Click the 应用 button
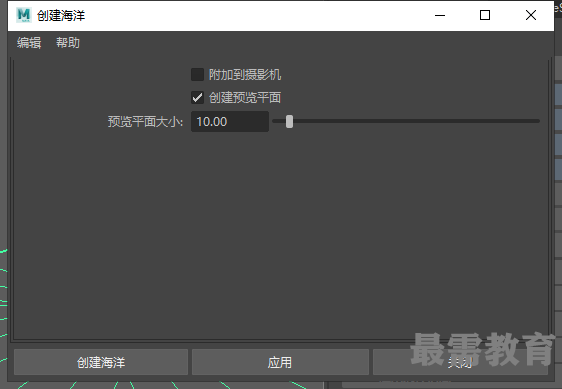This screenshot has height=389, width=562. 280,362
